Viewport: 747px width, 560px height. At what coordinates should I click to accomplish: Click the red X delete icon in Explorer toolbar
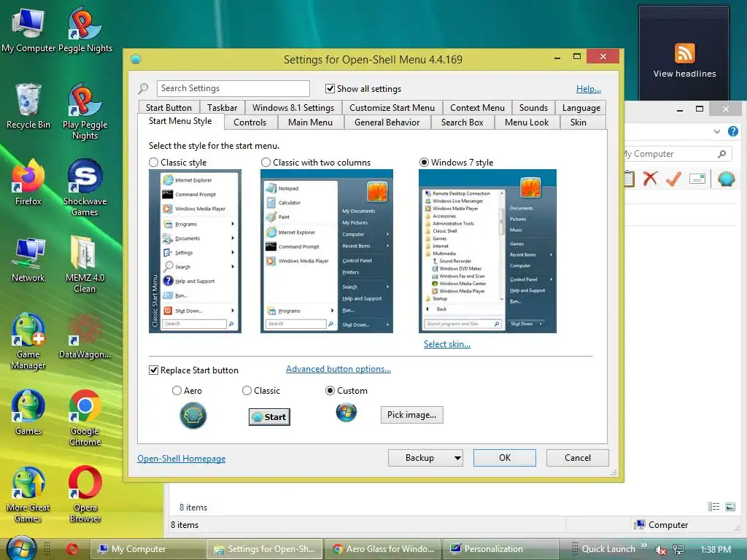click(x=650, y=179)
